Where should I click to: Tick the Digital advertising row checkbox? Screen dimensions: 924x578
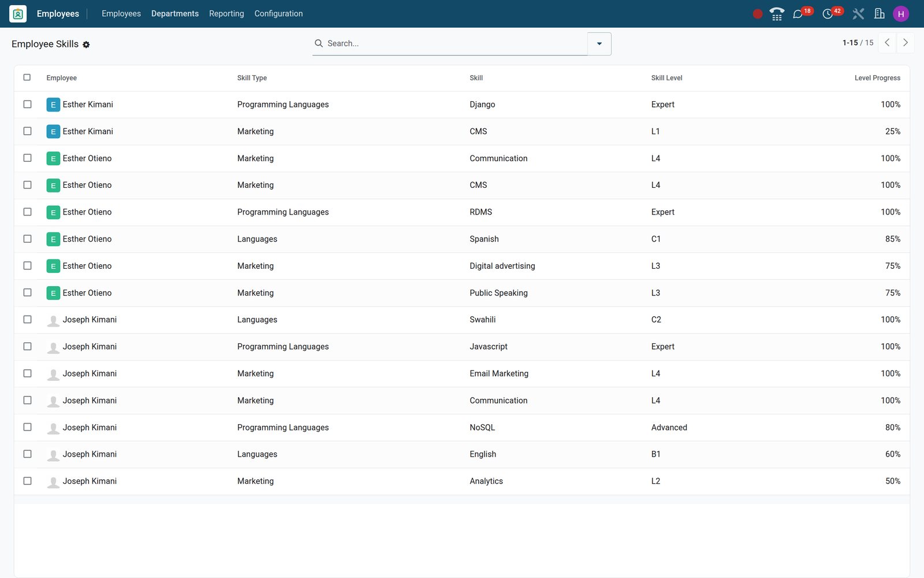(27, 265)
